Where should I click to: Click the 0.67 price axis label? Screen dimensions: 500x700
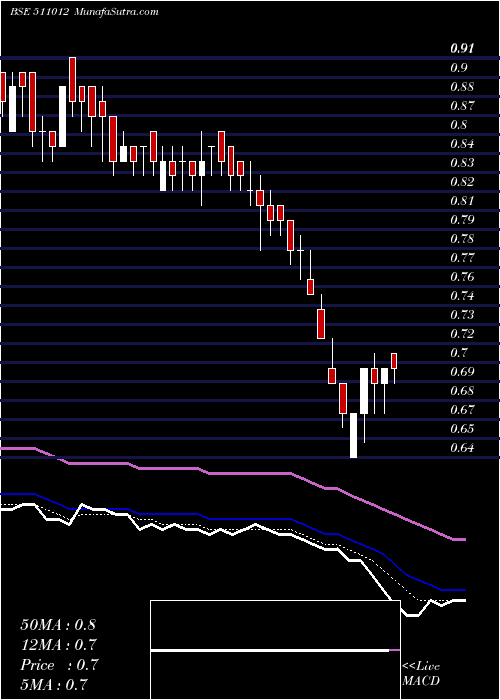click(462, 409)
